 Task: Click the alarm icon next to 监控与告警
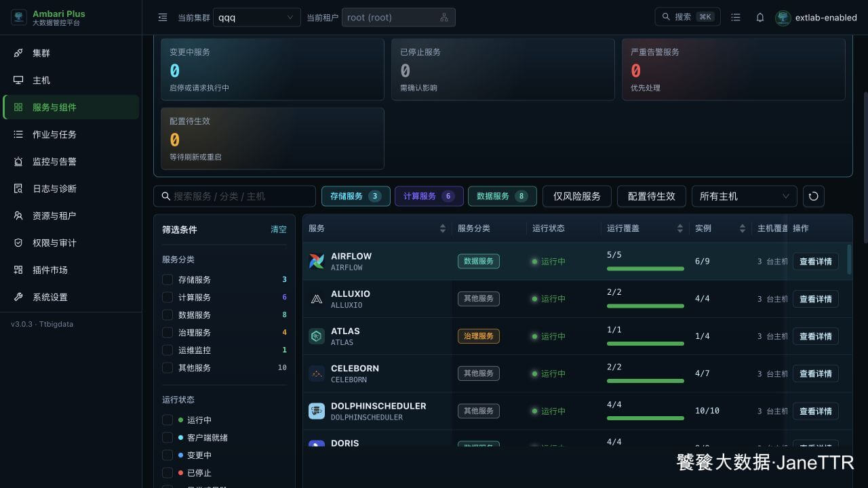(x=18, y=161)
